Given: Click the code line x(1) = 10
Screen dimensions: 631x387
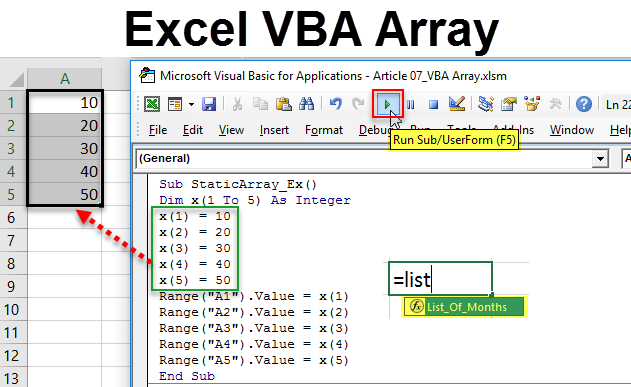Looking at the screenshot, I should [195, 216].
